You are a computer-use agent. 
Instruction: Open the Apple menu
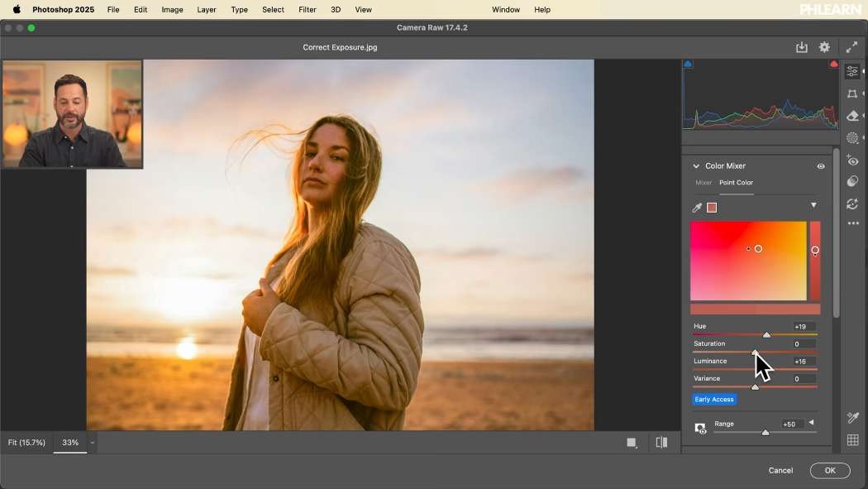click(17, 9)
